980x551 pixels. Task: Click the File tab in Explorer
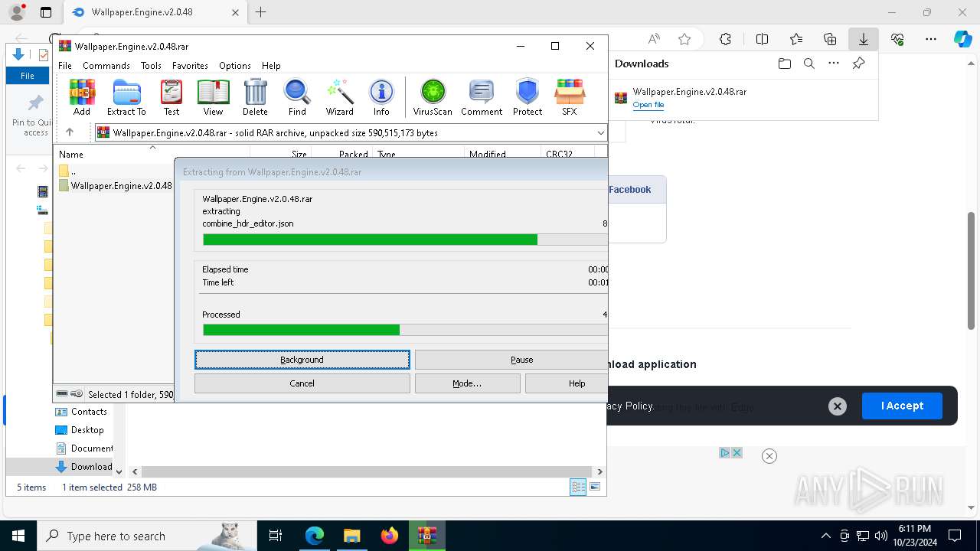(28, 76)
